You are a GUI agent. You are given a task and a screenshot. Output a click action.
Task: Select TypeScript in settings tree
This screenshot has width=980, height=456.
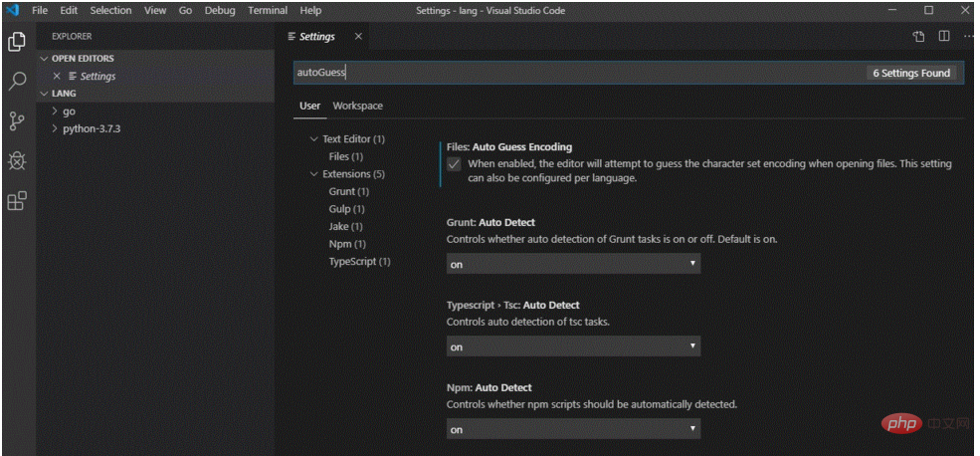click(359, 261)
